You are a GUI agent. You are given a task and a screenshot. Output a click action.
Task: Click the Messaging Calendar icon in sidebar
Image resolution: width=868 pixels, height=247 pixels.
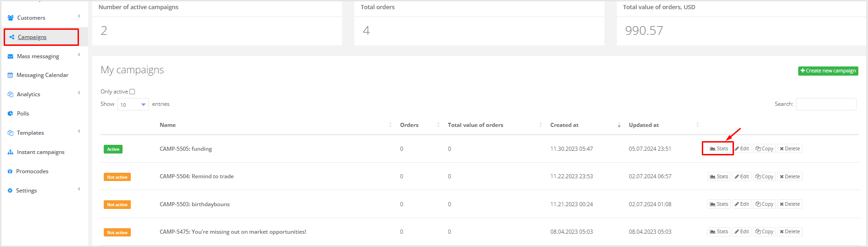click(x=10, y=75)
